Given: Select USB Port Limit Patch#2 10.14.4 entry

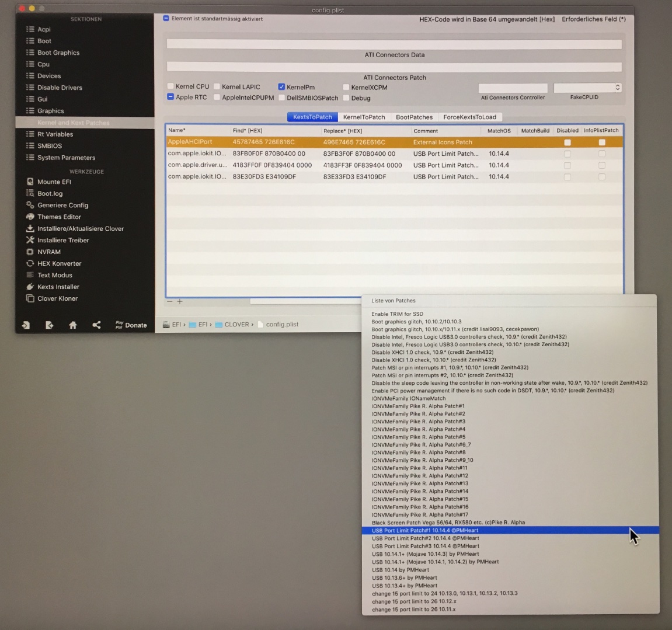Looking at the screenshot, I should (x=510, y=538).
